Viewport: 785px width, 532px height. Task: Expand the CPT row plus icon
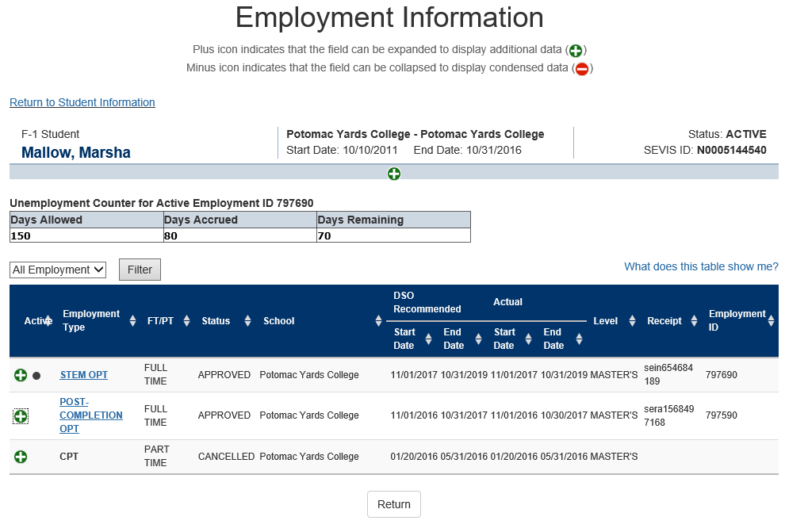(x=21, y=457)
